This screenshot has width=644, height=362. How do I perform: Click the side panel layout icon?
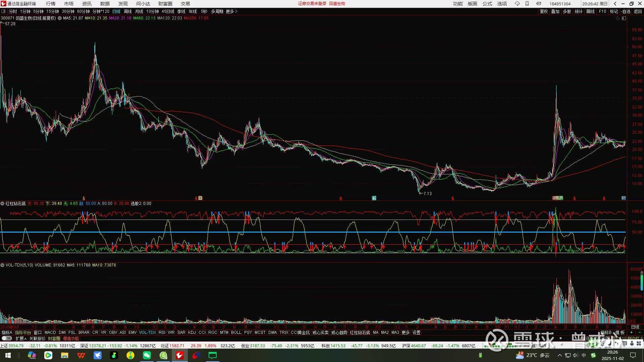(x=624, y=18)
